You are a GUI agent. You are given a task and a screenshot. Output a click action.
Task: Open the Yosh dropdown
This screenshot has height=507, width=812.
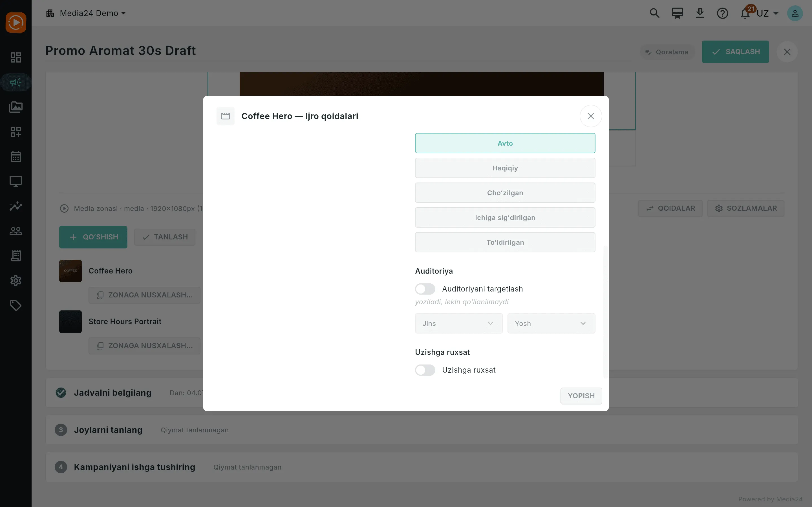(x=551, y=323)
